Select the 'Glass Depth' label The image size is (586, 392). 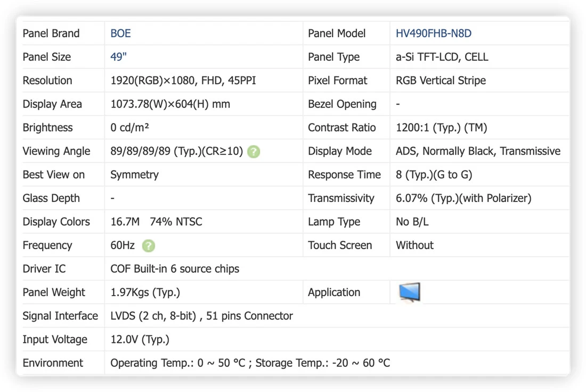[x=51, y=198]
